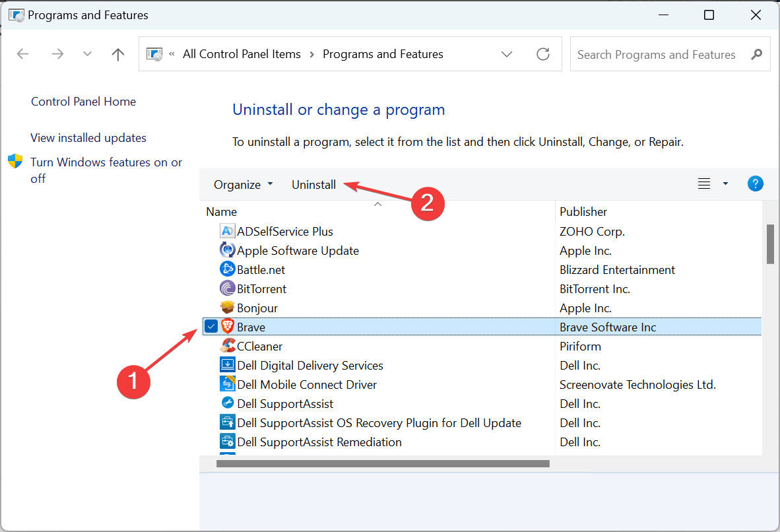
Task: Click the Dell Digital Delivery Services icon
Action: (227, 365)
